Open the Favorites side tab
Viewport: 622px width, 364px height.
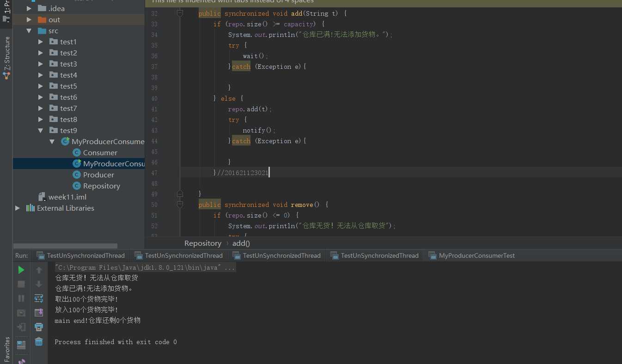tap(6, 350)
